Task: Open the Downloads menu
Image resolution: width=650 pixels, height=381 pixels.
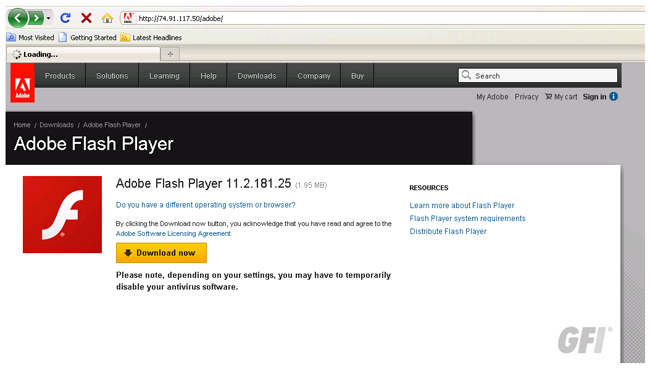Action: [x=257, y=76]
